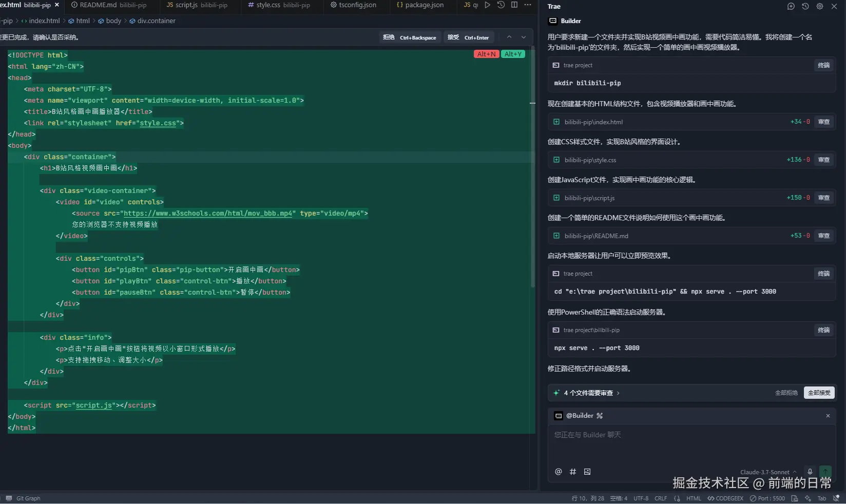The height and width of the screenshot is (504, 846).
Task: Change indentation via 空格: 4
Action: coord(619,498)
